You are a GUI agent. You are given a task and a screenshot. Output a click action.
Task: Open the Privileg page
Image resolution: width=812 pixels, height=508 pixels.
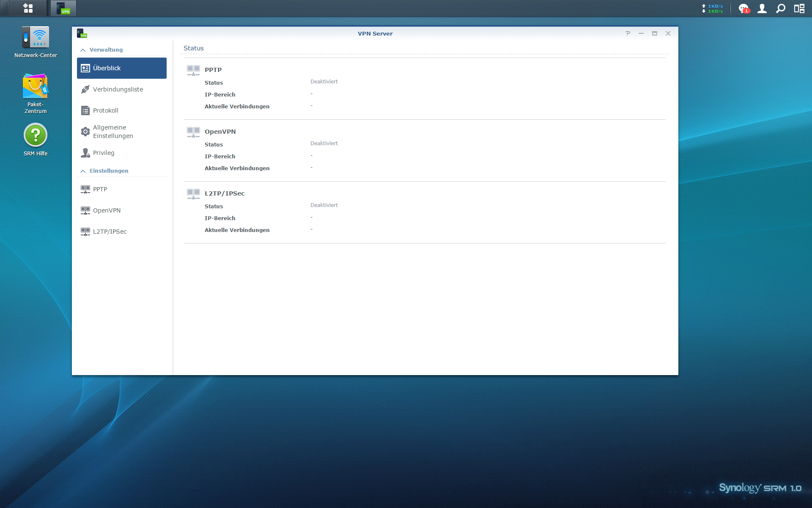click(x=104, y=153)
